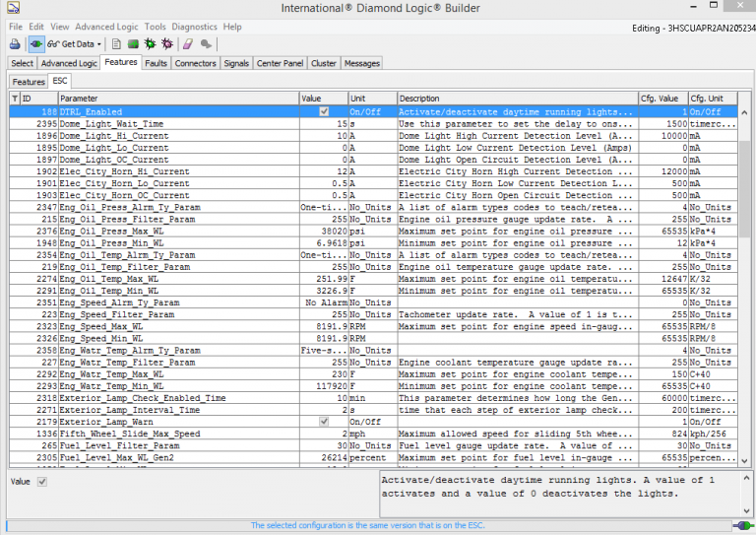
Task: Select the Exterior_Lamp_Check_Enabled_Time row
Action: pyautogui.click(x=373, y=398)
